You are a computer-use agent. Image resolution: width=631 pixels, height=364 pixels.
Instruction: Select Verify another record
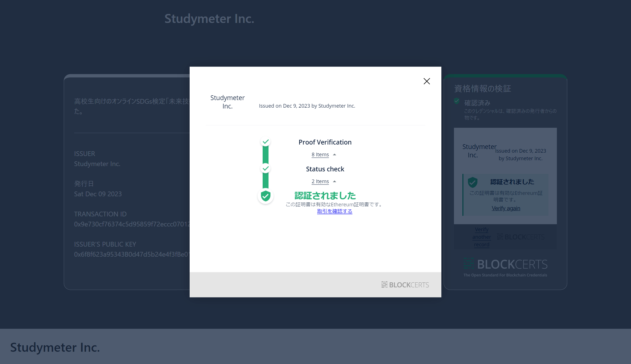482,237
